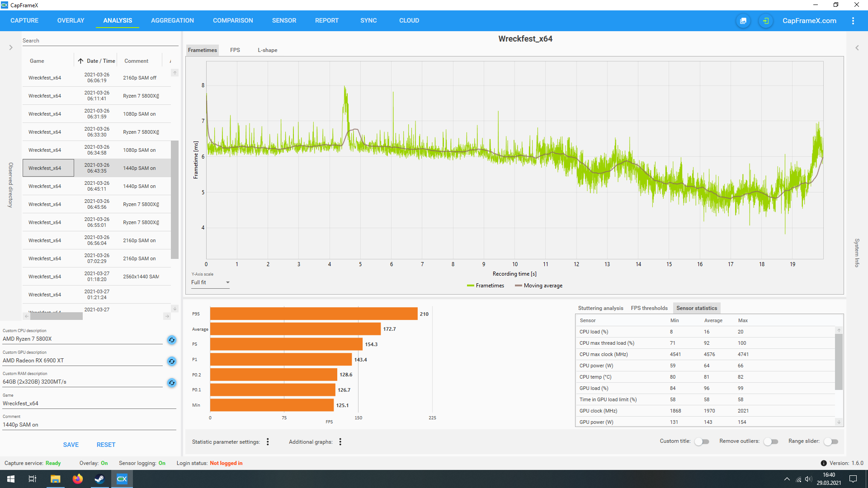Click the RESET button
868x488 pixels.
tap(106, 445)
